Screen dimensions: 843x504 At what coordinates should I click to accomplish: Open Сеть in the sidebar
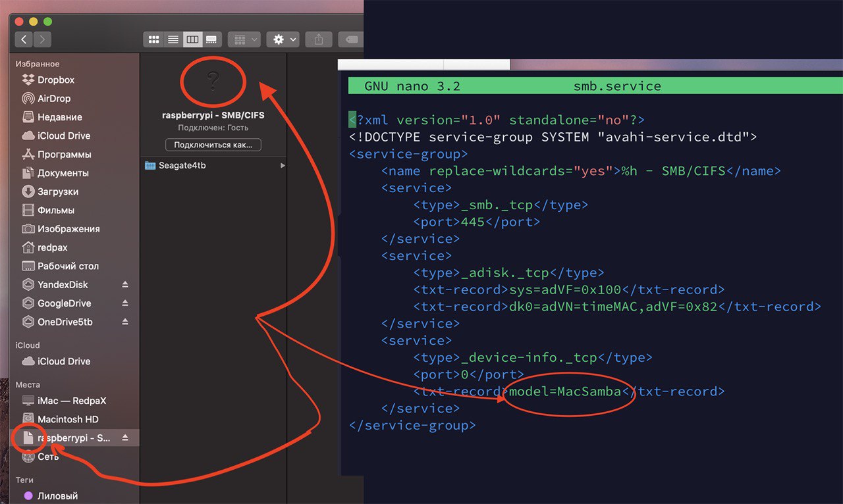coord(47,457)
